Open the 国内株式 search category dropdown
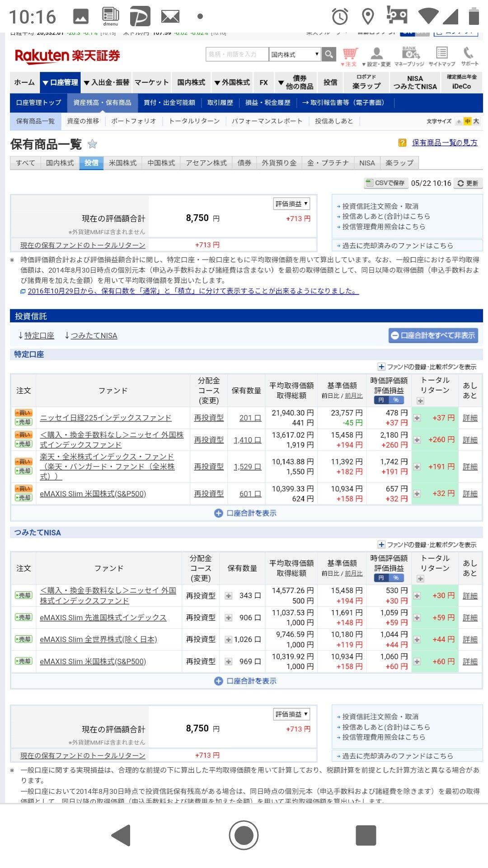The width and height of the screenshot is (488, 868). (295, 54)
